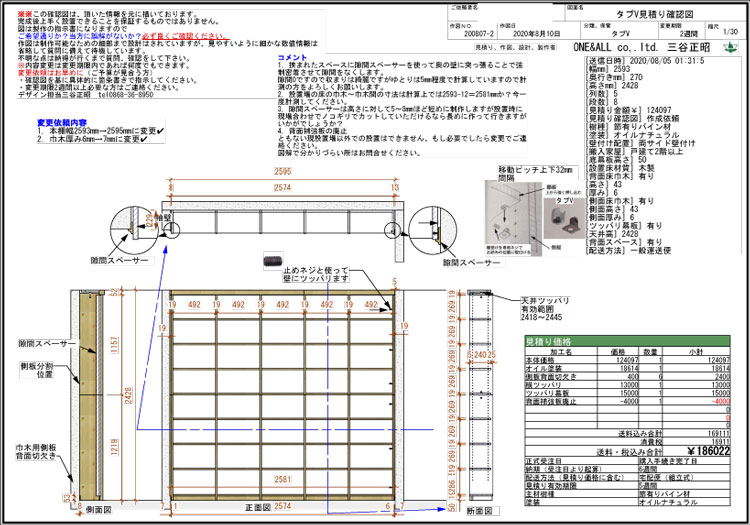Select the 2週間 change deadline cell
750x525 pixels.
click(x=689, y=34)
